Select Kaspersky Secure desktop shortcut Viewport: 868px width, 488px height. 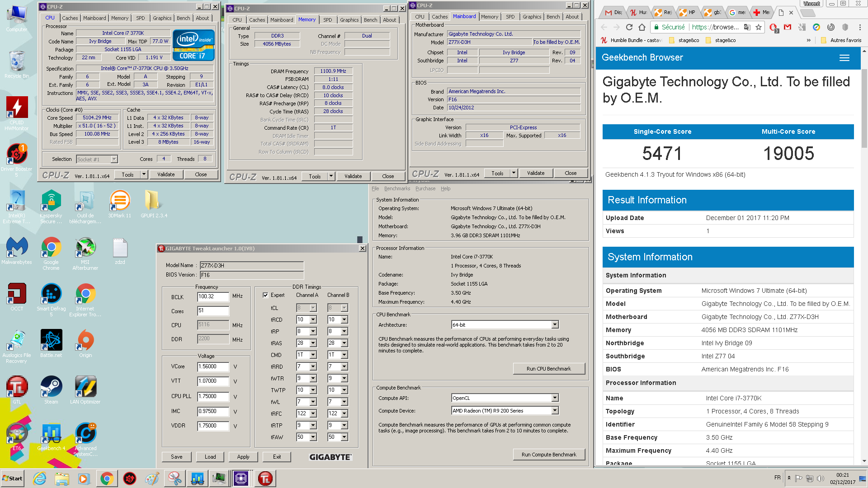click(x=51, y=207)
